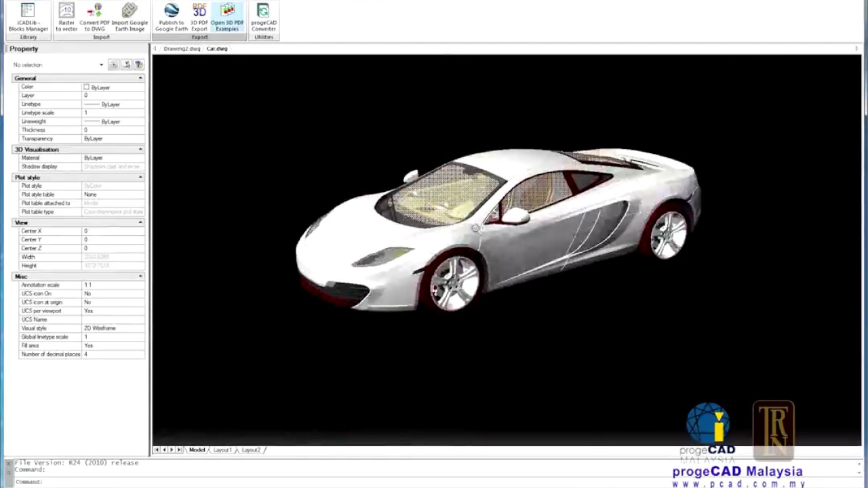Viewport: 868px width, 488px height.
Task: Collapse the View section
Action: coord(140,222)
